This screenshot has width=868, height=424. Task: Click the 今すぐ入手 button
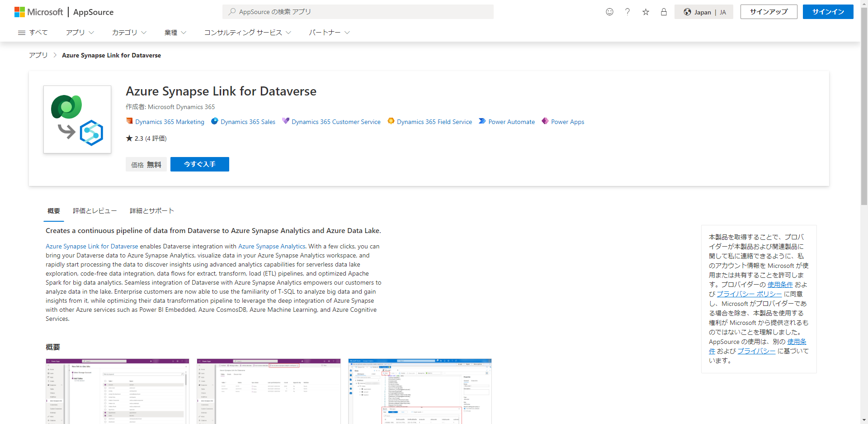click(199, 164)
